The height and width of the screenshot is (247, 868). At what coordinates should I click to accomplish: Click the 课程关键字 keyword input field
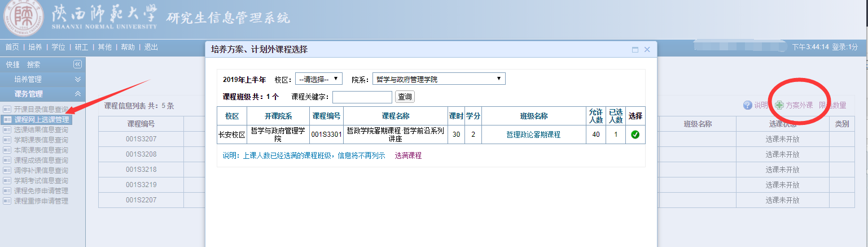coord(362,97)
